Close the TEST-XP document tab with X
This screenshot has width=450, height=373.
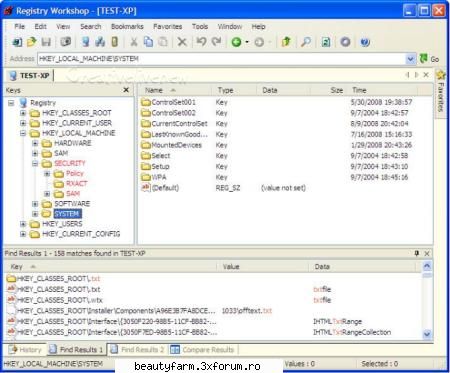coord(426,75)
